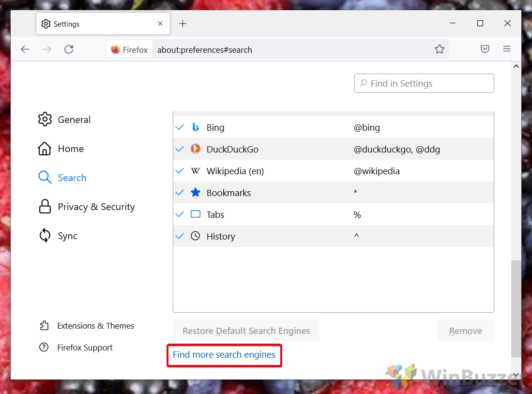532x394 pixels.
Task: Uncheck the DuckDuckGo search shortcut
Action: tap(180, 149)
